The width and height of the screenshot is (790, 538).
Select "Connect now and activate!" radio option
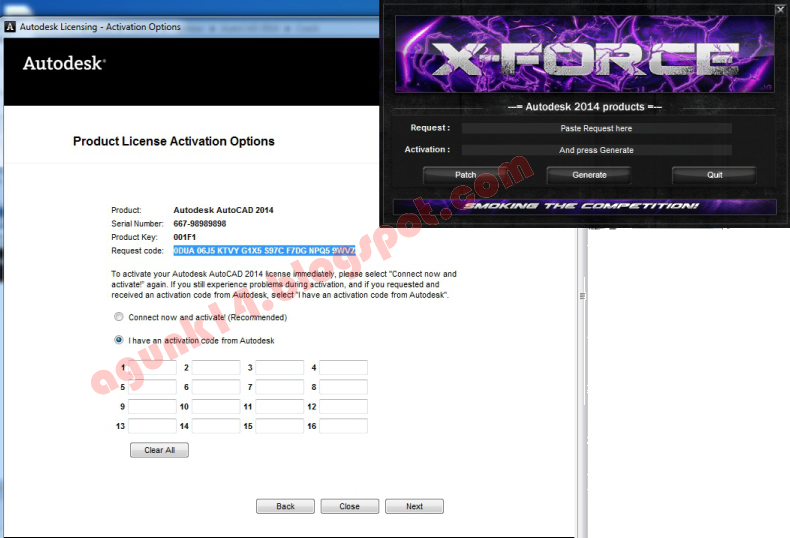(x=119, y=317)
